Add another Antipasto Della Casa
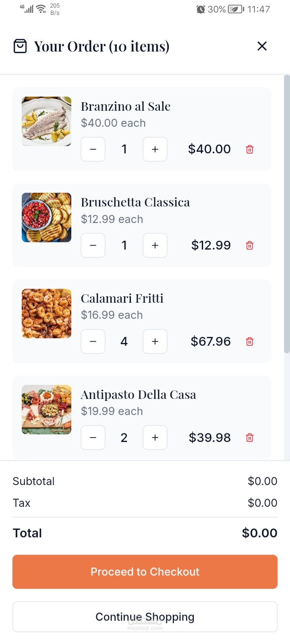Image resolution: width=290 pixels, height=644 pixels. tap(155, 438)
